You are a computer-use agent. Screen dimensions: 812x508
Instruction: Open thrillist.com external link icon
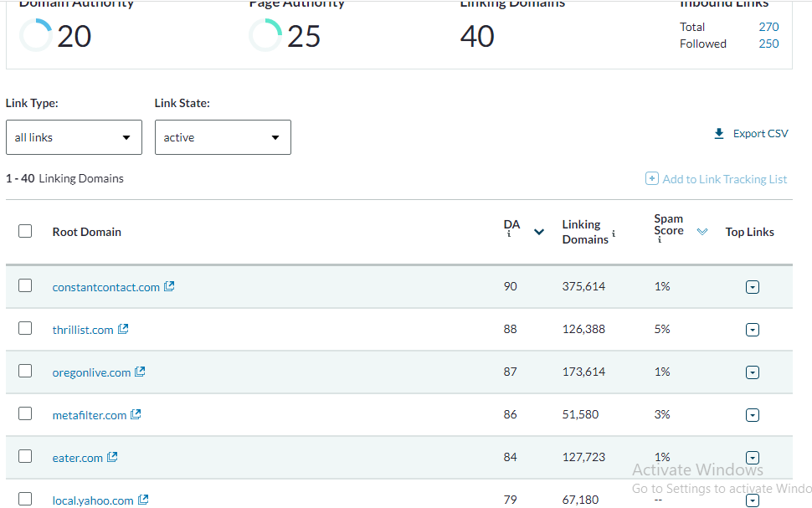[x=123, y=329]
